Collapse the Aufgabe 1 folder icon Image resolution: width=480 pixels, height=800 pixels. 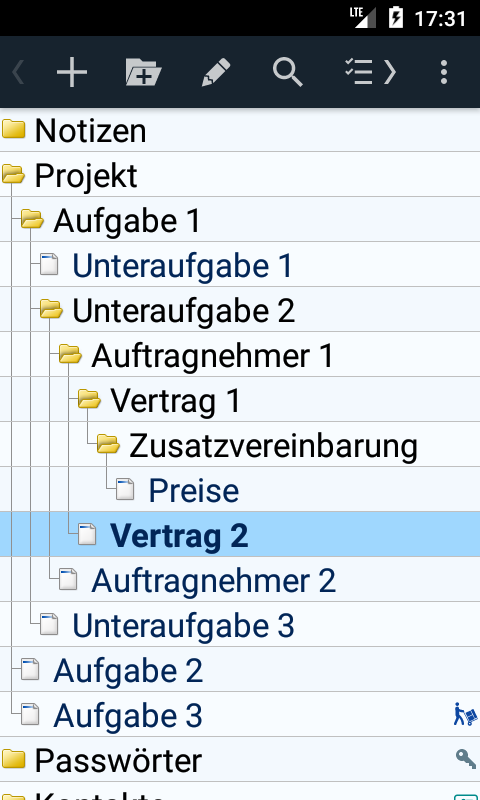click(x=32, y=220)
